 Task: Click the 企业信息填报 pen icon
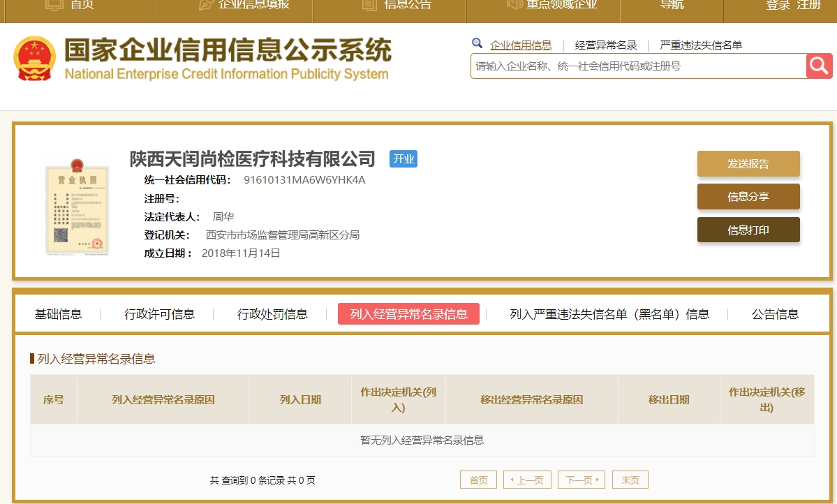pyautogui.click(x=207, y=5)
